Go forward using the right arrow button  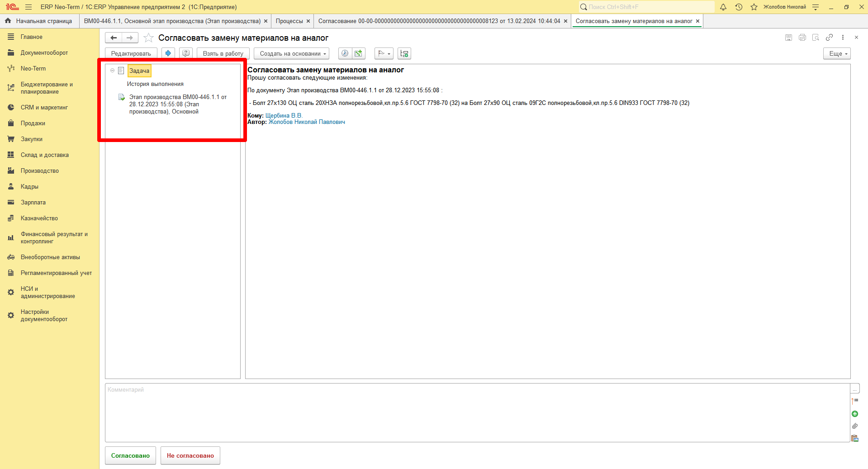tap(130, 38)
